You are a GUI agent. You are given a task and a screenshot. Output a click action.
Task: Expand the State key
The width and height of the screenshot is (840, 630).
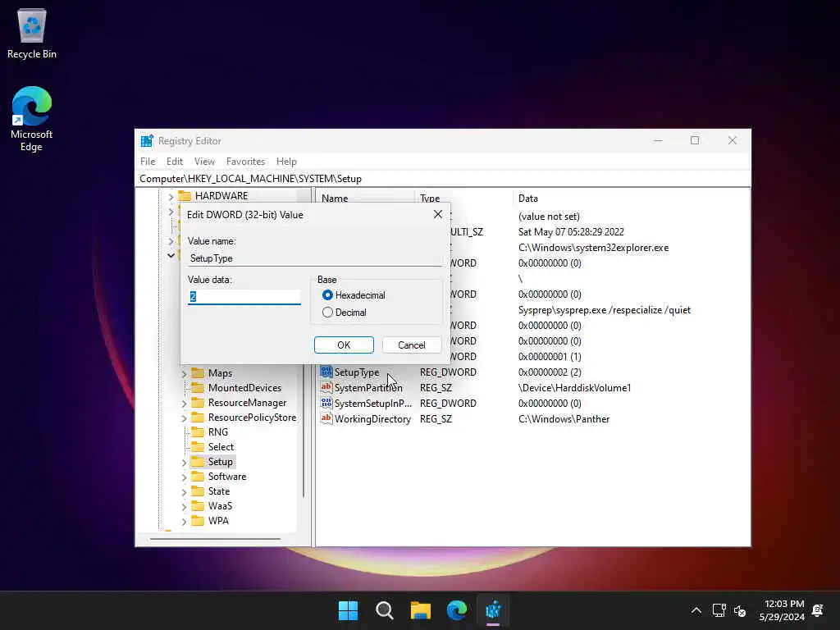[x=185, y=491]
